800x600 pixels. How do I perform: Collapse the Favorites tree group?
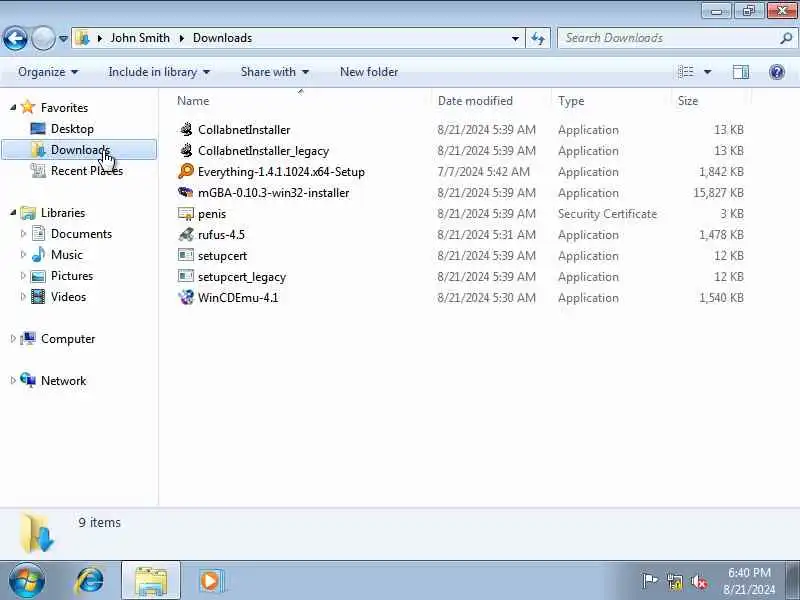[x=13, y=107]
